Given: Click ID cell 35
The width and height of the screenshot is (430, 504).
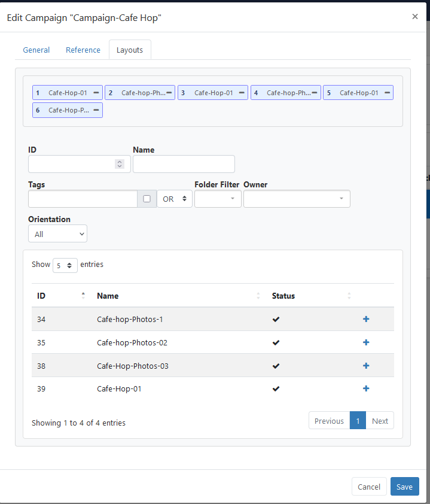Looking at the screenshot, I should pyautogui.click(x=41, y=342).
